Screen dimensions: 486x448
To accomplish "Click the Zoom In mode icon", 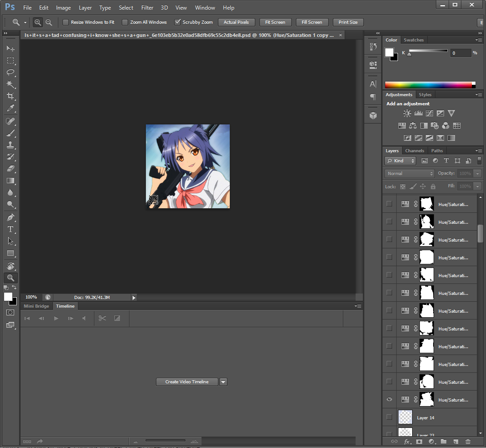I will [37, 22].
